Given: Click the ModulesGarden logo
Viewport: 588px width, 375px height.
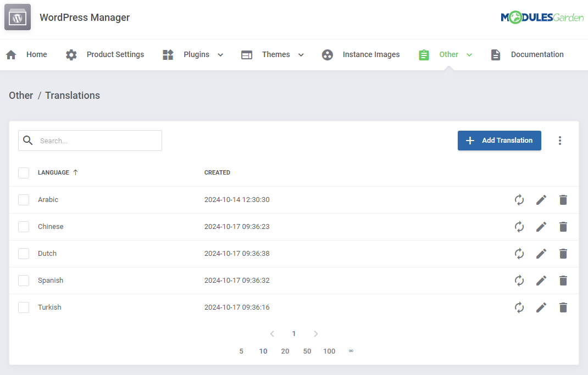Looking at the screenshot, I should 542,17.
